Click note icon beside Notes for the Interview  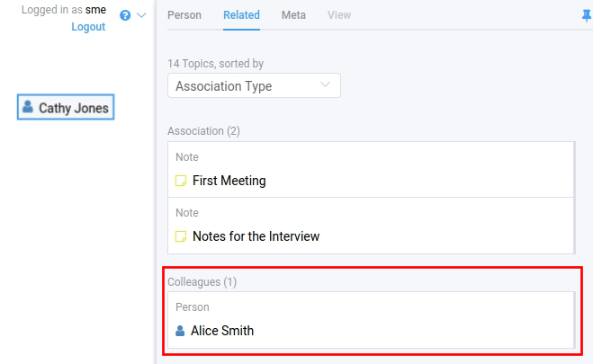point(181,236)
